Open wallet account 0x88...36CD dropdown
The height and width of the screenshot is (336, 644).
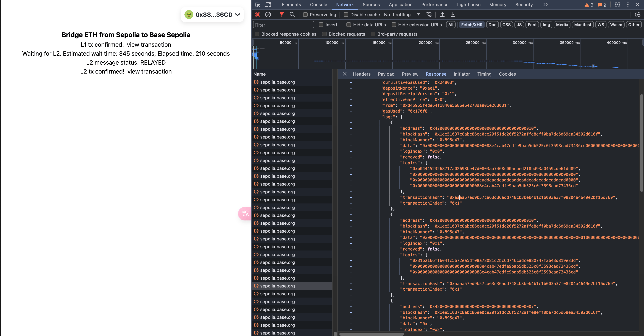[x=212, y=15]
